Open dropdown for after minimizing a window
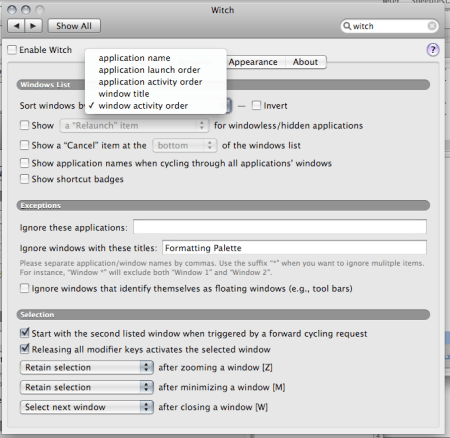Screen dimensions: 450x438 pos(87,387)
